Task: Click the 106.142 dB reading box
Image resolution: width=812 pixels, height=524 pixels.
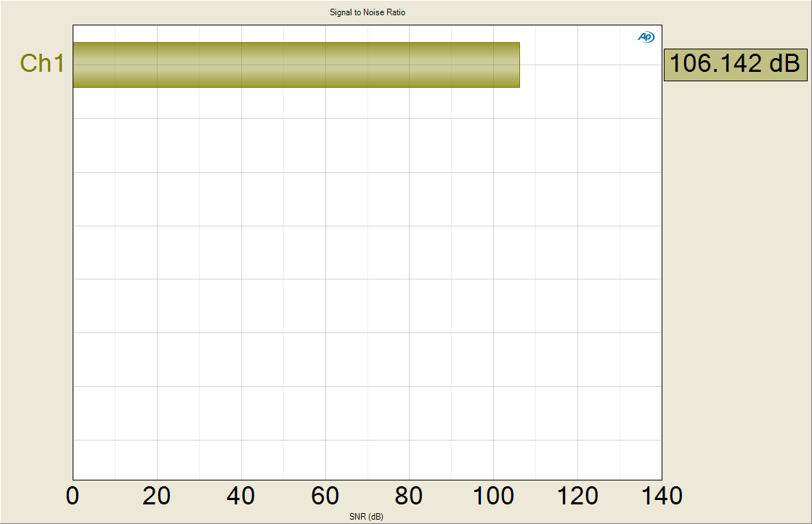Action: click(x=735, y=65)
